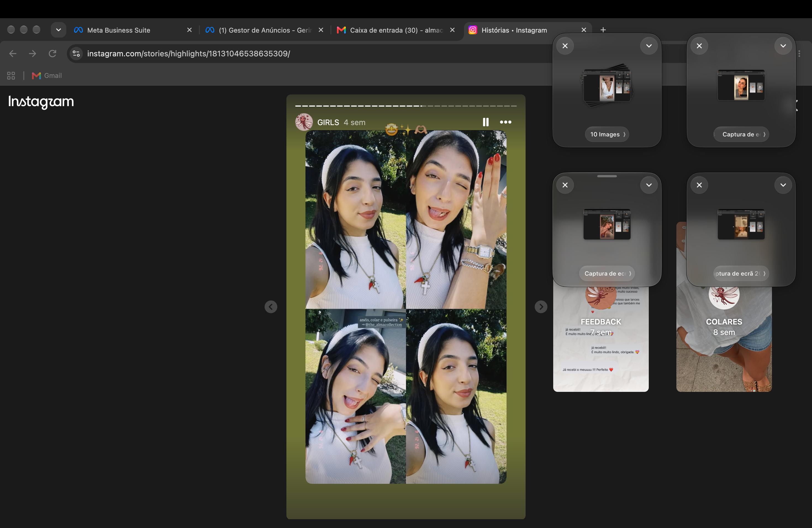
Task: Dismiss the top-right Captura de ecrã card
Action: click(699, 46)
